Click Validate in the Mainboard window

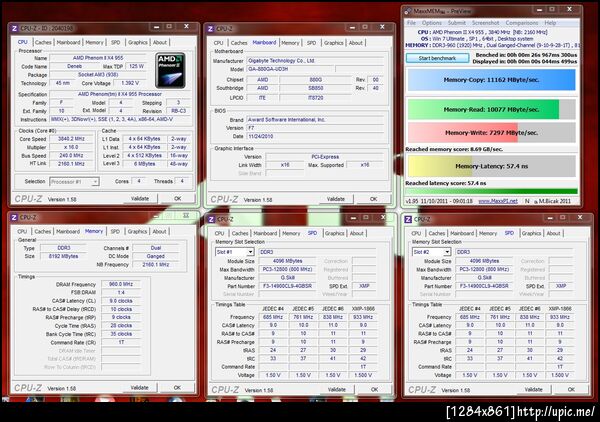tap(336, 199)
